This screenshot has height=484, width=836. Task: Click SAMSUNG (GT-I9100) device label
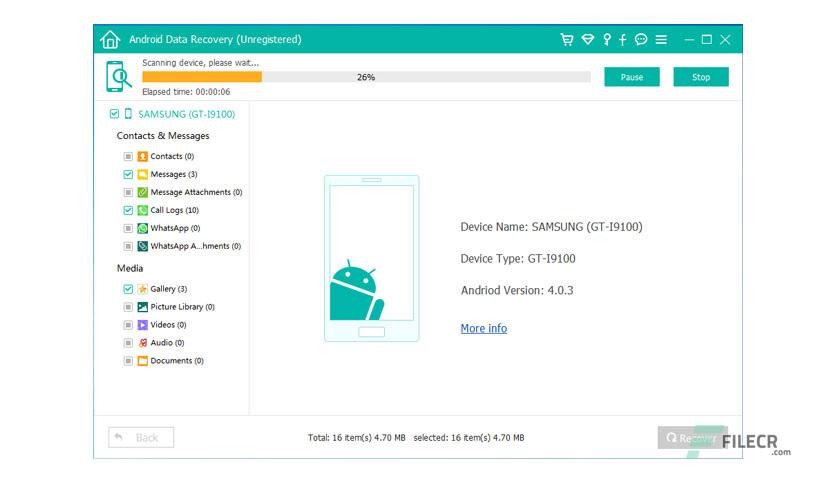187,114
